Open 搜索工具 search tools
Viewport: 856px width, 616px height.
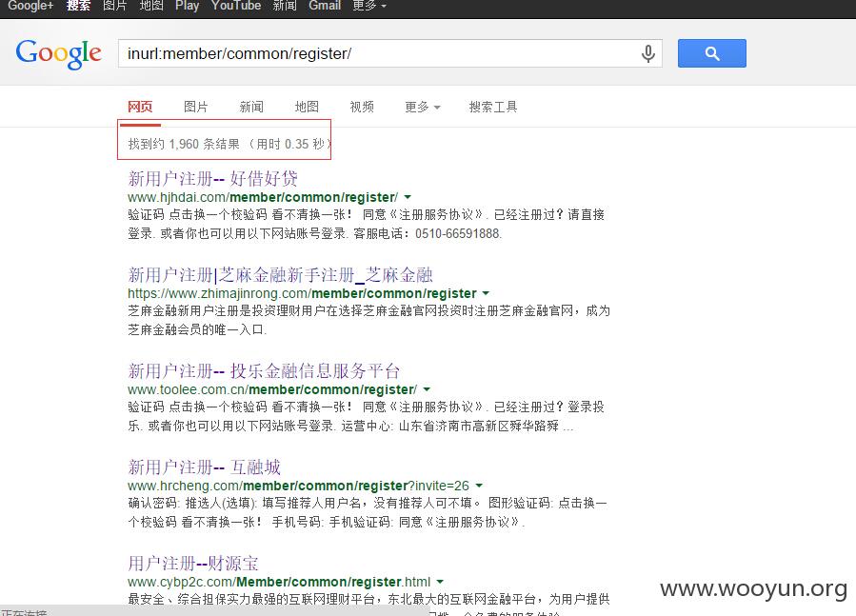pyautogui.click(x=493, y=107)
